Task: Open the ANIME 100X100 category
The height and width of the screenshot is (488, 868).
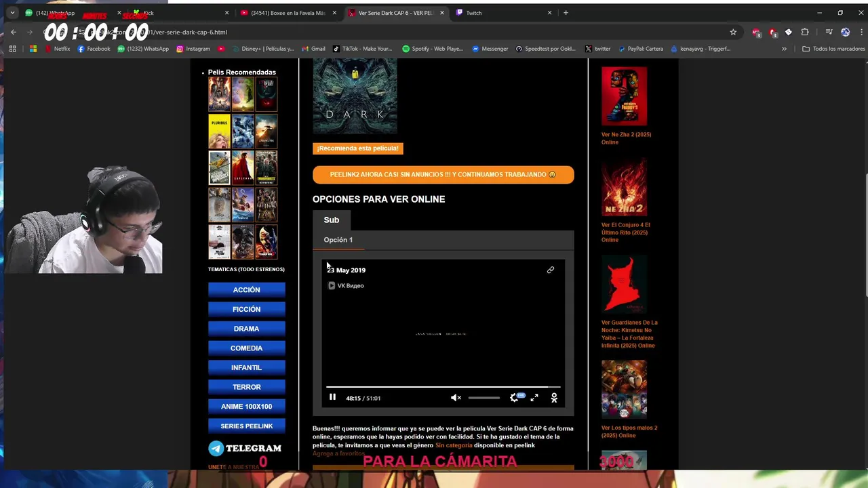Action: point(246,407)
